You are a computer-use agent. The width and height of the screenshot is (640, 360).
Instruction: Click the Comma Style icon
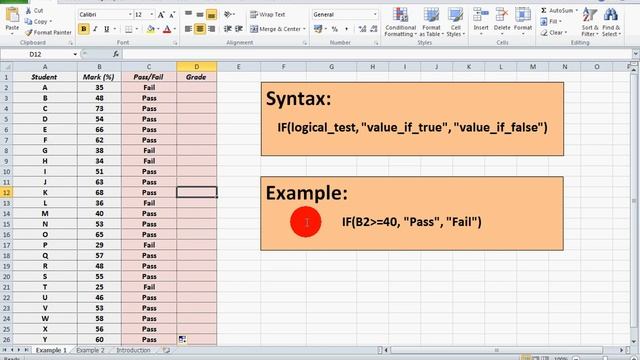pos(346,29)
